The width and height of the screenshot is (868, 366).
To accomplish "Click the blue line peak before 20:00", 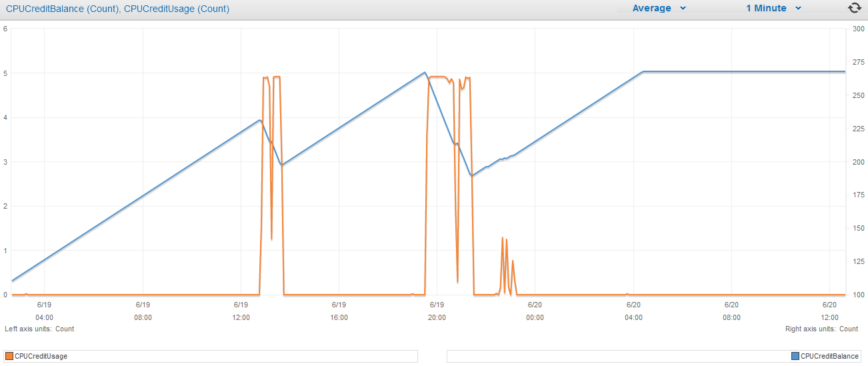I will point(425,72).
